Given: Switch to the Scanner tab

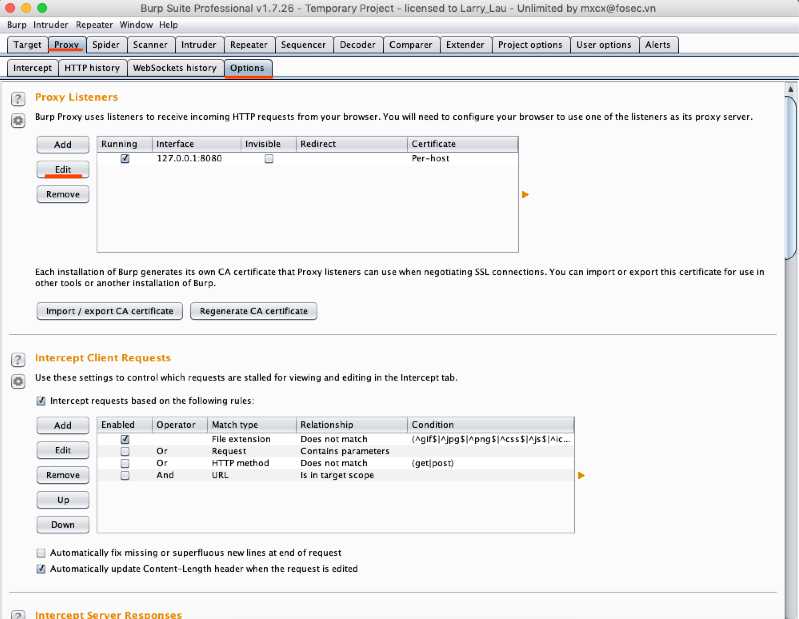Looking at the screenshot, I should 150,45.
